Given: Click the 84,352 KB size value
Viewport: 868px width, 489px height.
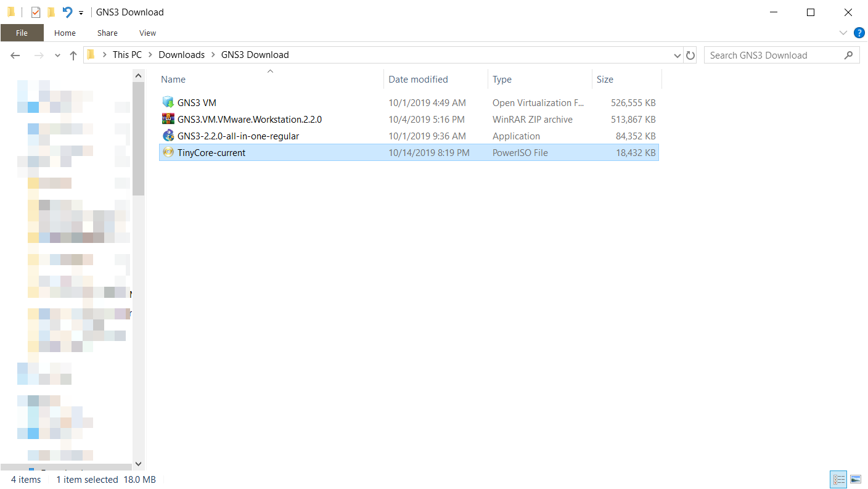Looking at the screenshot, I should [636, 136].
